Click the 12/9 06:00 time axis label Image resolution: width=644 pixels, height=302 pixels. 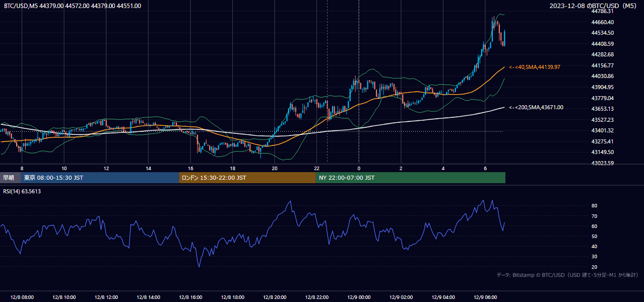coord(485,297)
